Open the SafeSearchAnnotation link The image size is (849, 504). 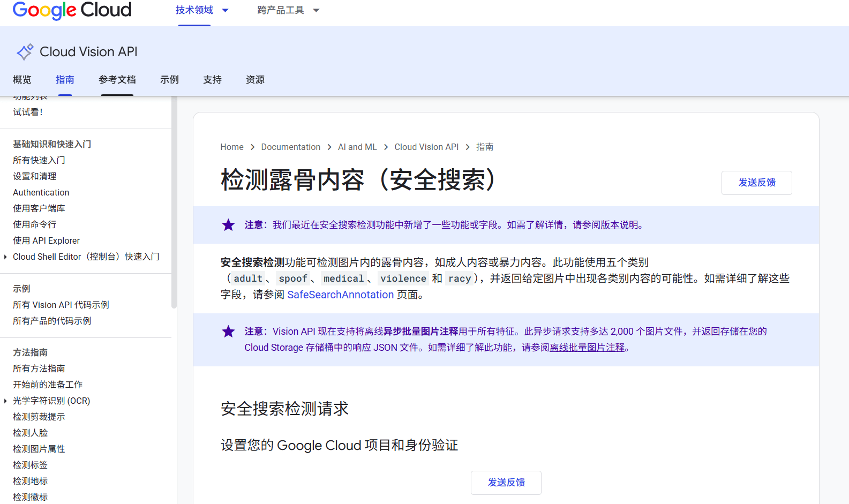341,295
